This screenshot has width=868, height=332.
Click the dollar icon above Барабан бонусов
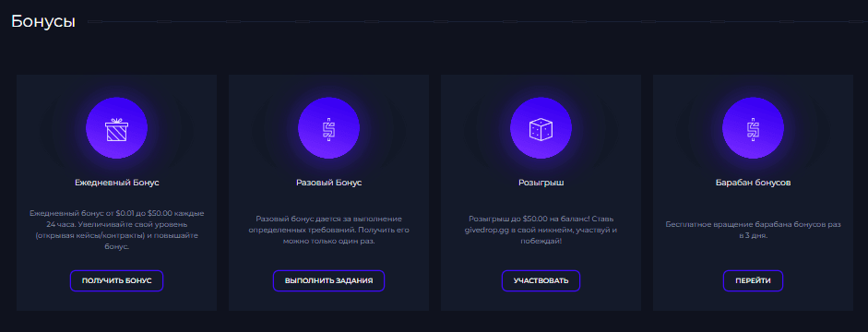point(753,129)
